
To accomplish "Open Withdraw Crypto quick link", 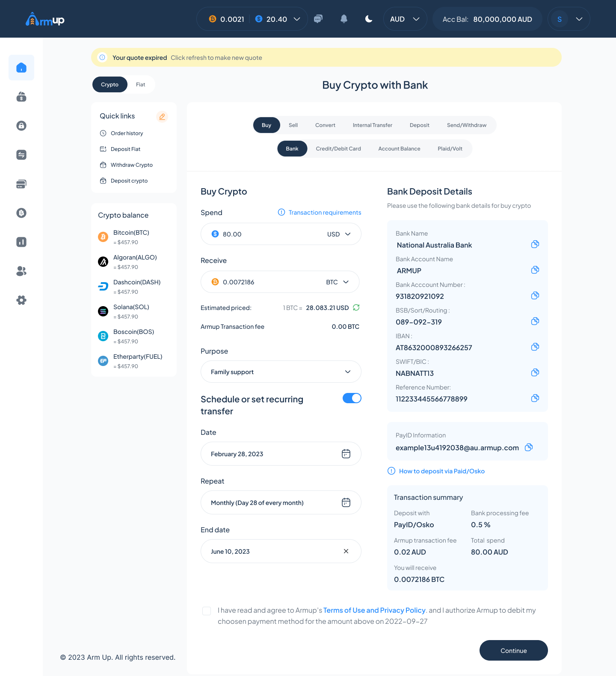I will [x=126, y=165].
